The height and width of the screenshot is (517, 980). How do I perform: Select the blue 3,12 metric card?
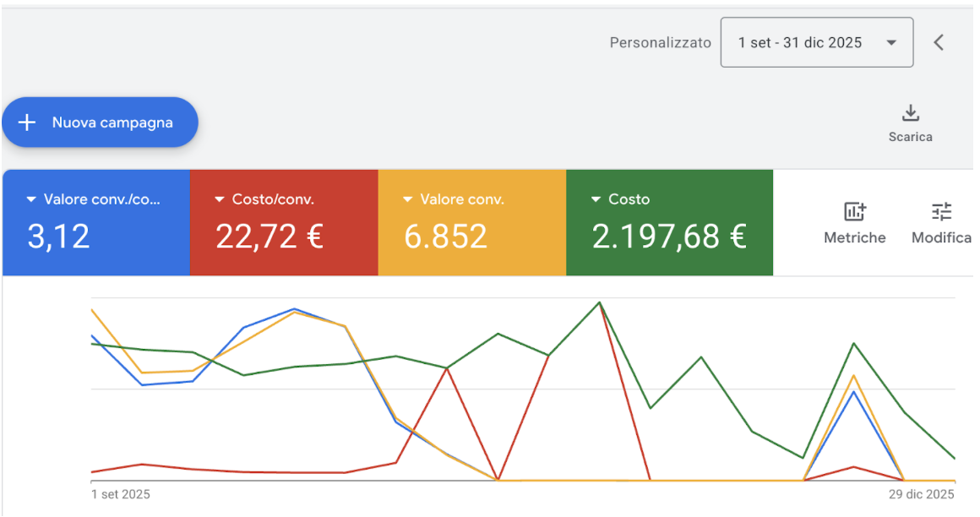tap(96, 222)
